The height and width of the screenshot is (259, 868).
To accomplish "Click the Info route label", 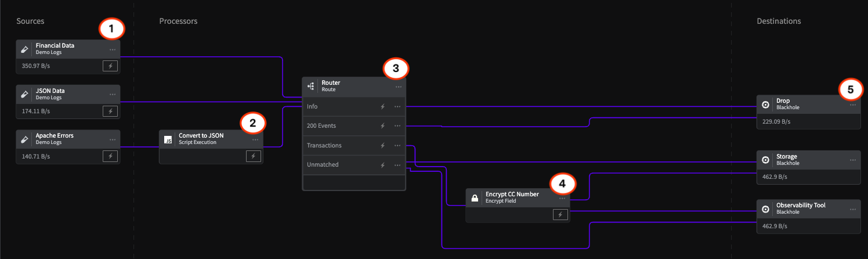I will point(312,107).
